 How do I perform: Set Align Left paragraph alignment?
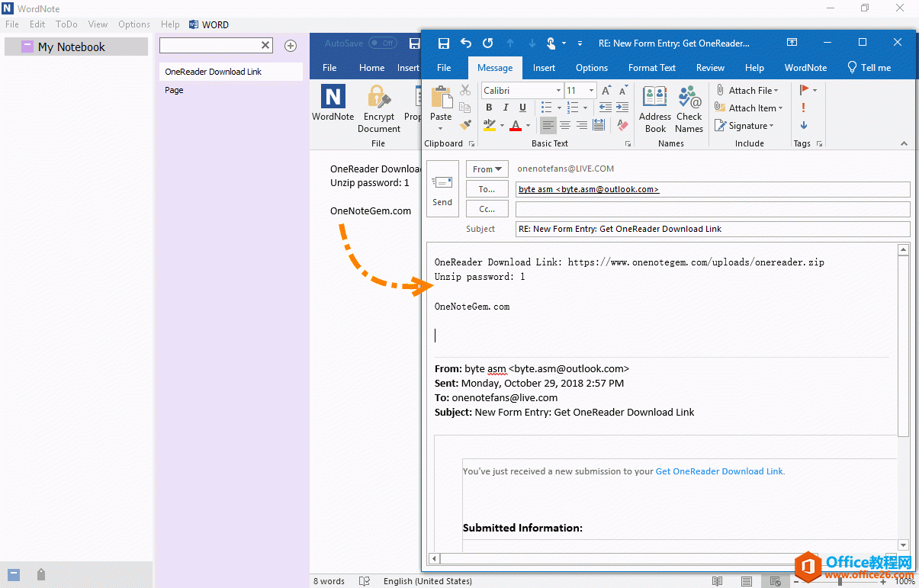coord(548,125)
